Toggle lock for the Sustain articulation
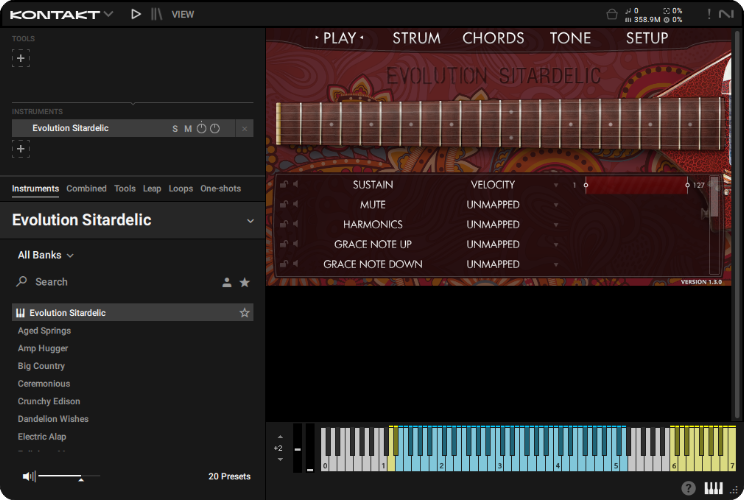744x500 pixels. 283,185
